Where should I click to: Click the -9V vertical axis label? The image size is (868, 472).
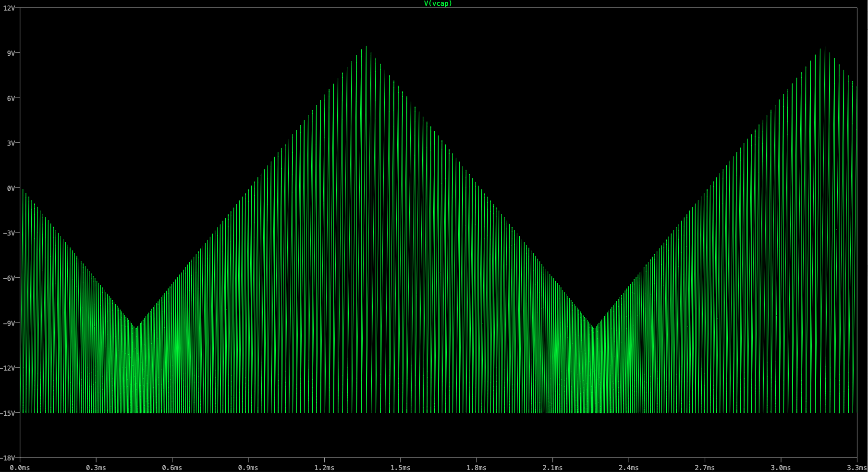pos(9,323)
